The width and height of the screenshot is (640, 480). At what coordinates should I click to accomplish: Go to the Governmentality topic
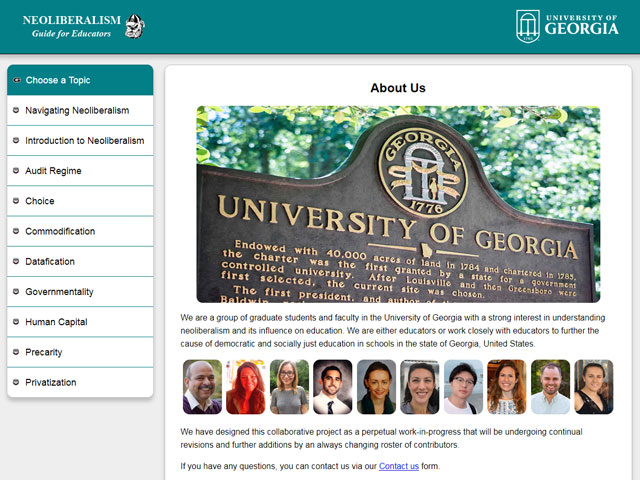(80, 291)
